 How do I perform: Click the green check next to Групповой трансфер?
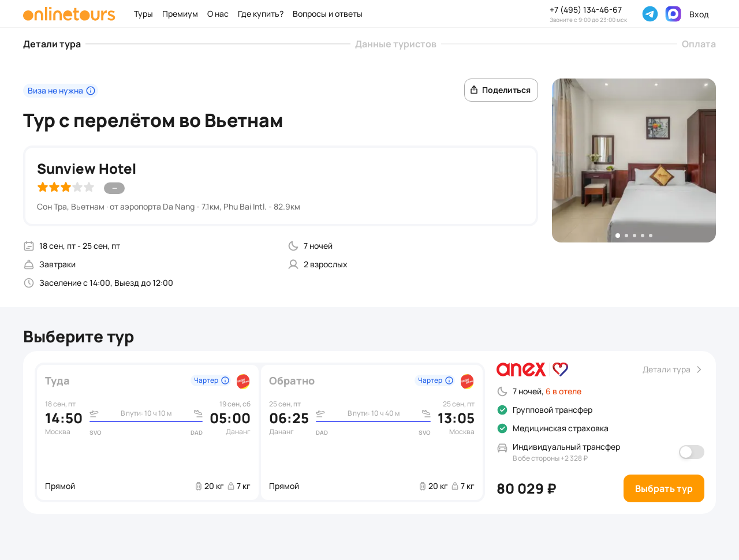(x=502, y=410)
